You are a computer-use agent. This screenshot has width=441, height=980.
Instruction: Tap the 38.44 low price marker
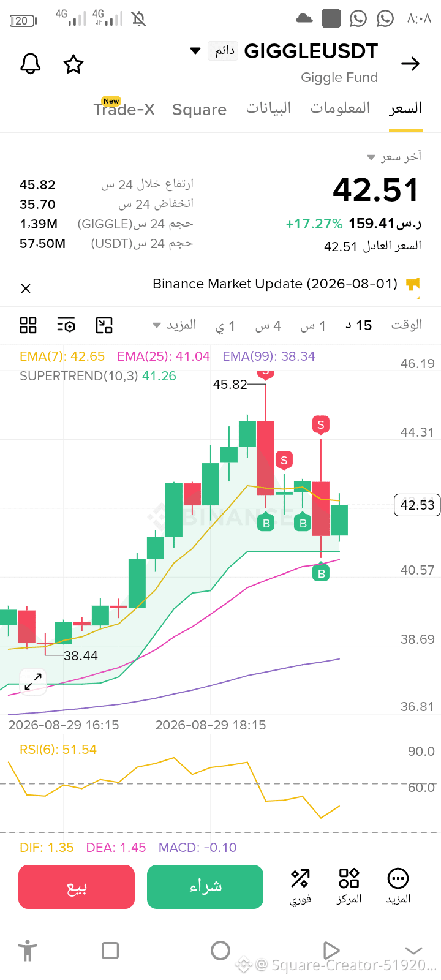click(81, 656)
